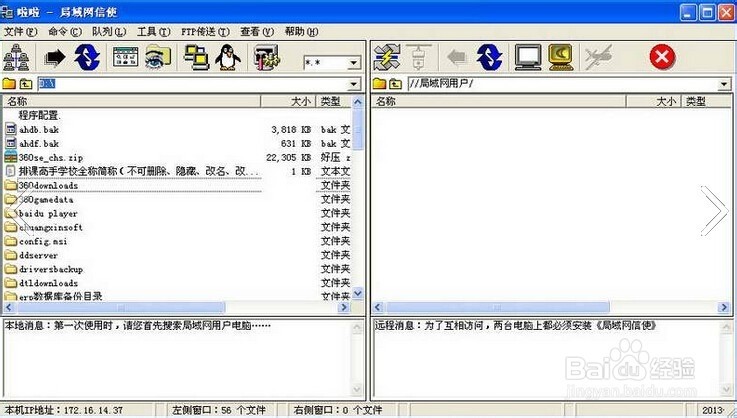Click the grey left-arrow icon in right toolbar
The width and height of the screenshot is (737, 418).
(457, 58)
